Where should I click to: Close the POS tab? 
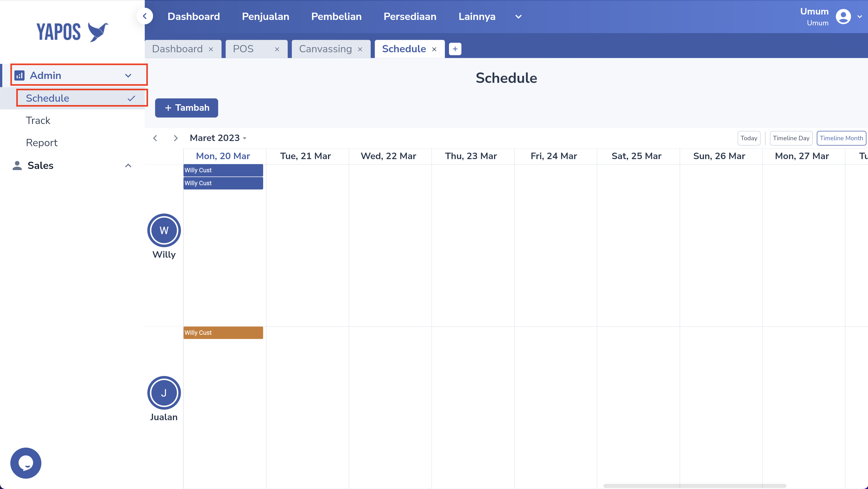point(277,49)
